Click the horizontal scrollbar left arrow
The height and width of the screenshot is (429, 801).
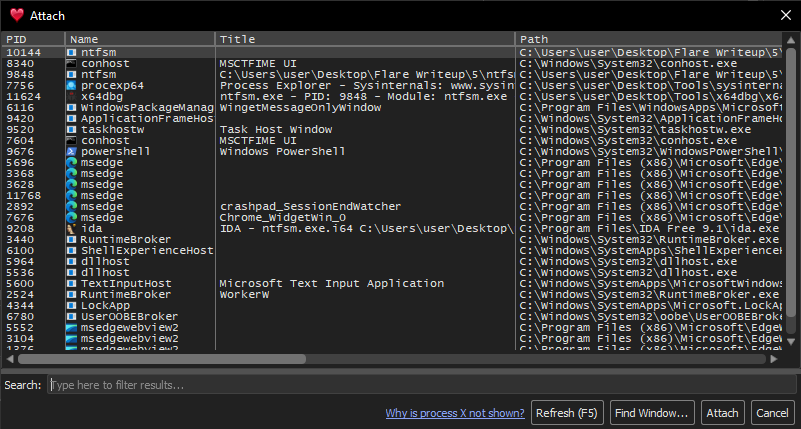[x=11, y=359]
